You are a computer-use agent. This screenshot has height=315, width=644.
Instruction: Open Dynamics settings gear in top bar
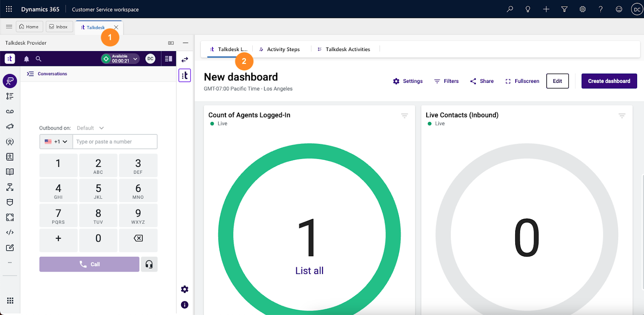(582, 9)
